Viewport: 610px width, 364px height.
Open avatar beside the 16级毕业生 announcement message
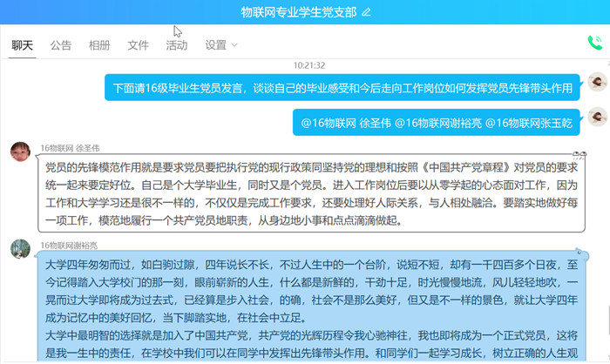[597, 83]
